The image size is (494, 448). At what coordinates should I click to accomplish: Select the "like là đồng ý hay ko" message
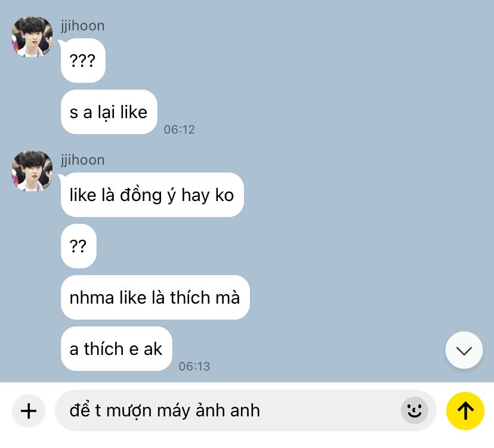click(x=152, y=194)
